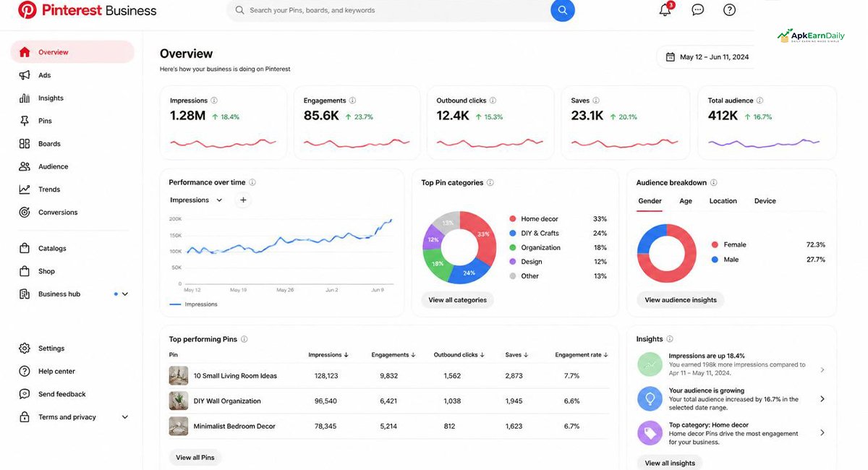The width and height of the screenshot is (868, 470).
Task: Click info icon beside Total audience
Action: [x=759, y=101]
